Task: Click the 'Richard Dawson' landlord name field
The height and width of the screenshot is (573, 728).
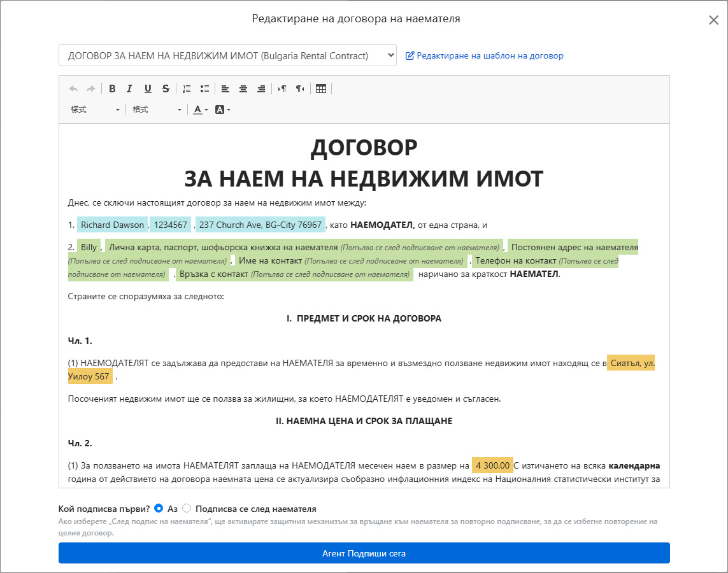Action: [112, 225]
